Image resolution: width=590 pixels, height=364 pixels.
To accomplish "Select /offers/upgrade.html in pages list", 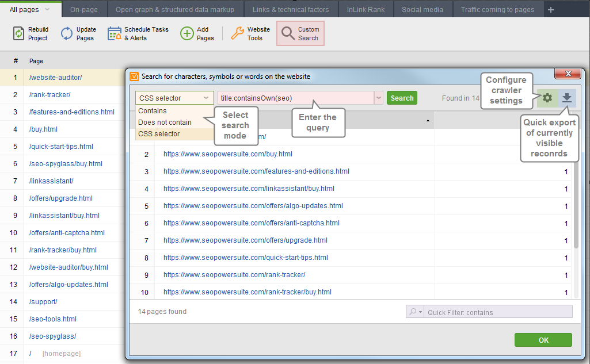I will pos(61,198).
